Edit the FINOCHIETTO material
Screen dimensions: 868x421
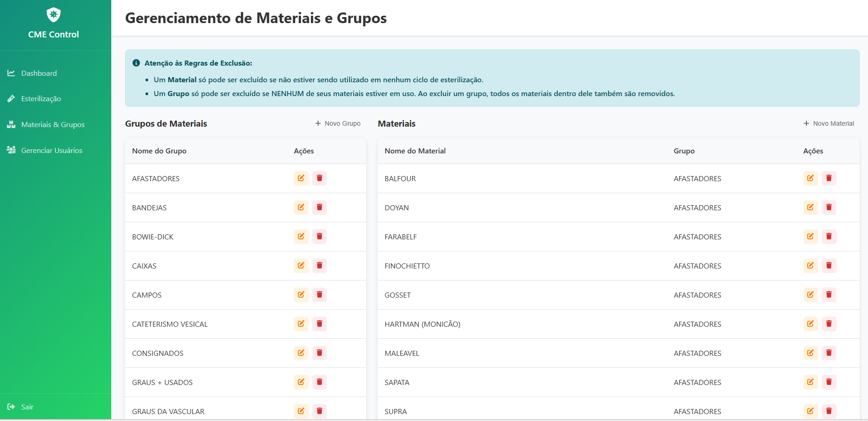(x=810, y=266)
